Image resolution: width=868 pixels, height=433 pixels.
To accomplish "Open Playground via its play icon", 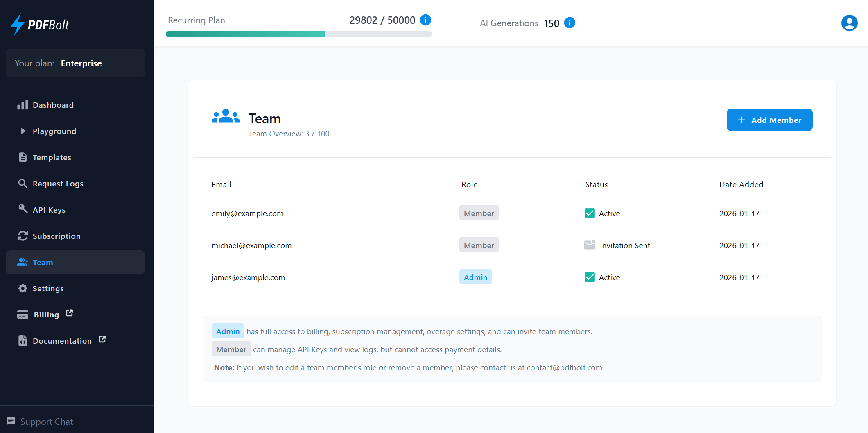I will coord(23,131).
